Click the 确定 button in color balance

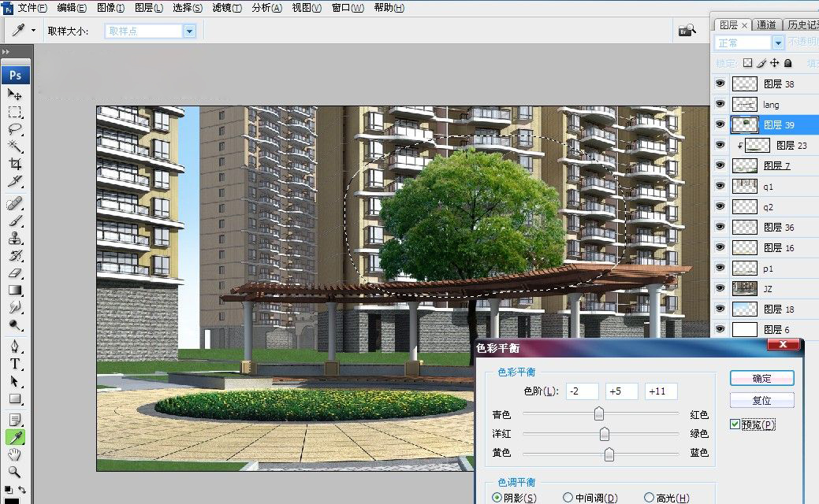(761, 378)
